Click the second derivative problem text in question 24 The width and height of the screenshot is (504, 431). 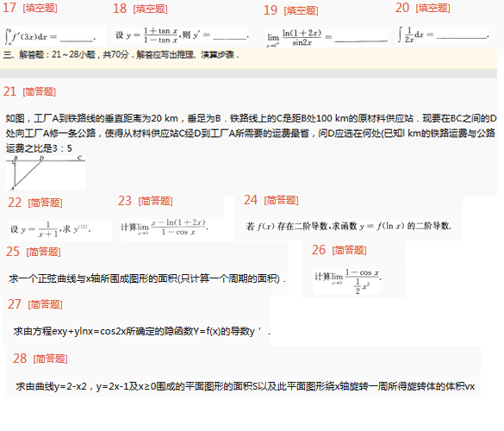349,226
